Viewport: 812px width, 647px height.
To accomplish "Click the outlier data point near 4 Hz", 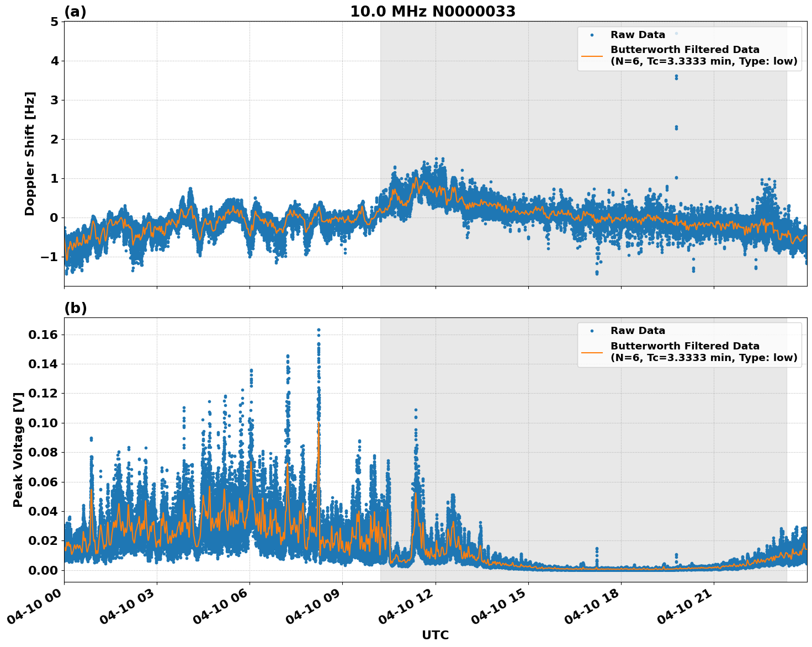I will tap(676, 77).
